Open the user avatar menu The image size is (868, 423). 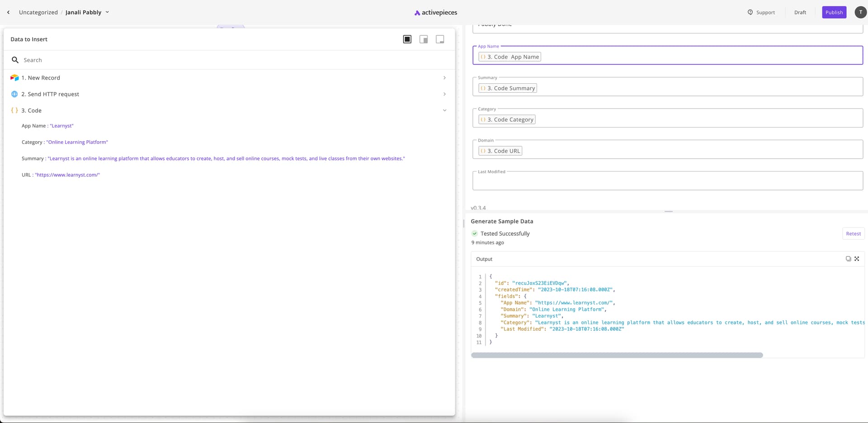[x=860, y=12]
